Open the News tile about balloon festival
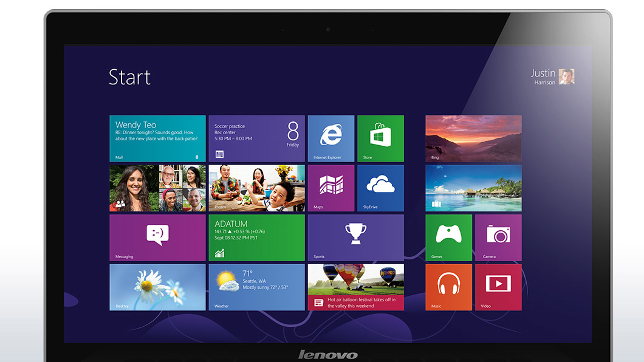Screen dimensions: 644x362 click(x=355, y=287)
